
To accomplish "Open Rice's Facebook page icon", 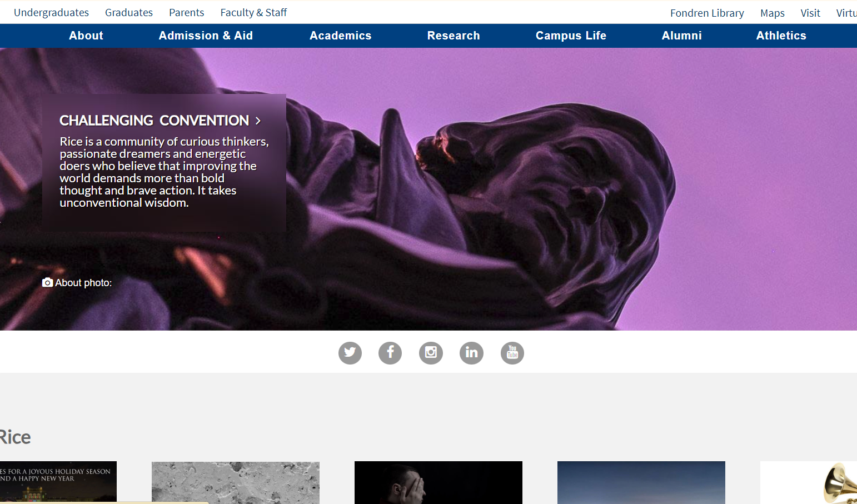I will (390, 353).
